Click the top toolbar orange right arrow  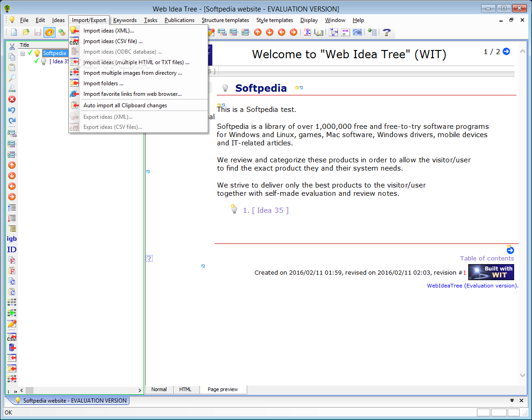click(x=294, y=32)
